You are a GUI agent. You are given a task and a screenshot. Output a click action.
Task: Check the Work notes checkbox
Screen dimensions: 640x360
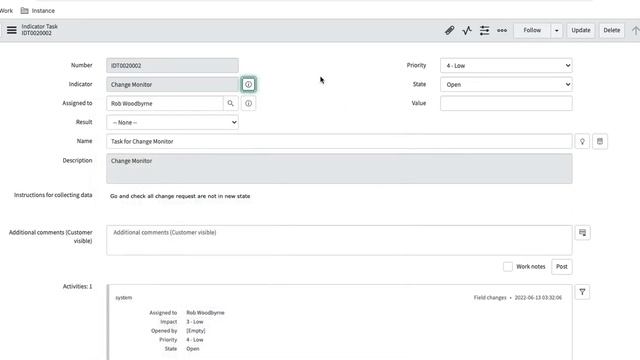pos(508,267)
